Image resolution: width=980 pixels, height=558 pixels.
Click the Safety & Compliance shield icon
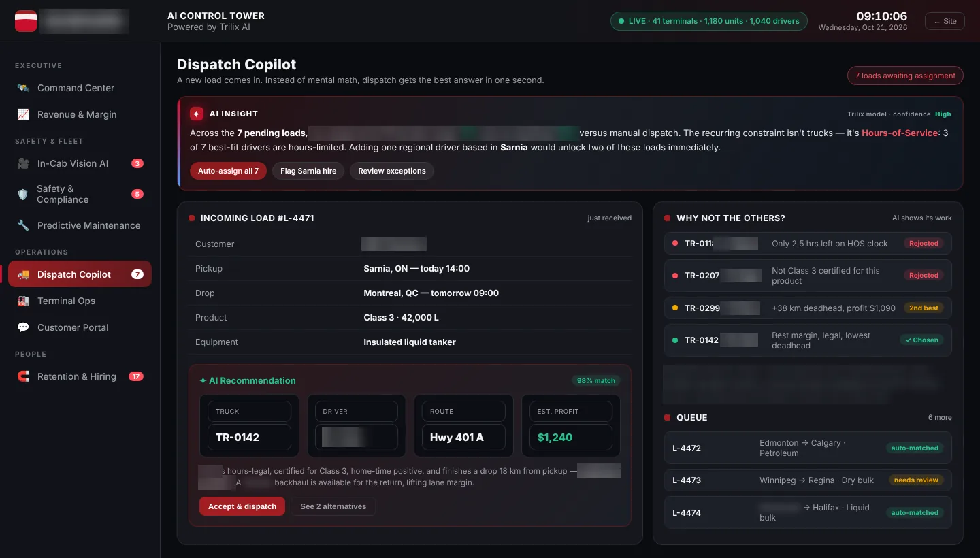[23, 194]
